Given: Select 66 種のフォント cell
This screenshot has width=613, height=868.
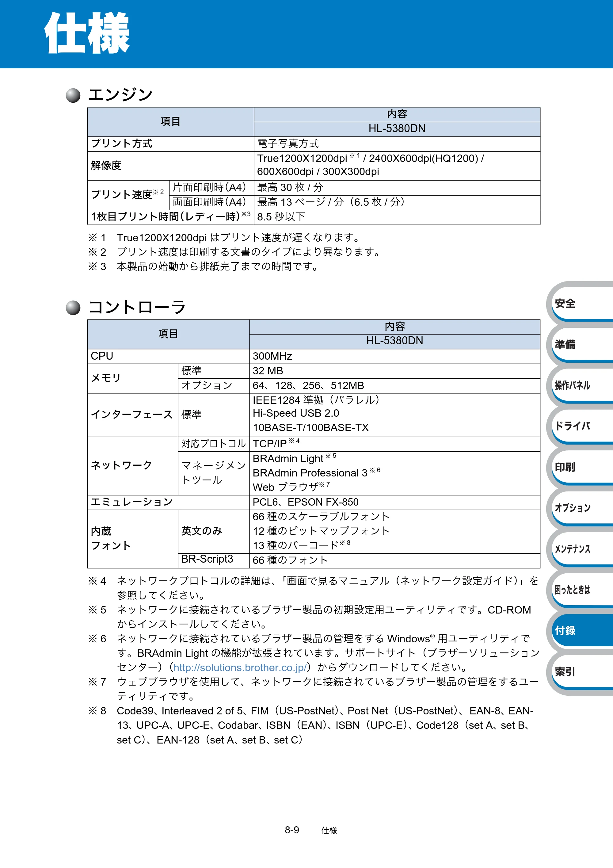Looking at the screenshot, I should point(394,561).
